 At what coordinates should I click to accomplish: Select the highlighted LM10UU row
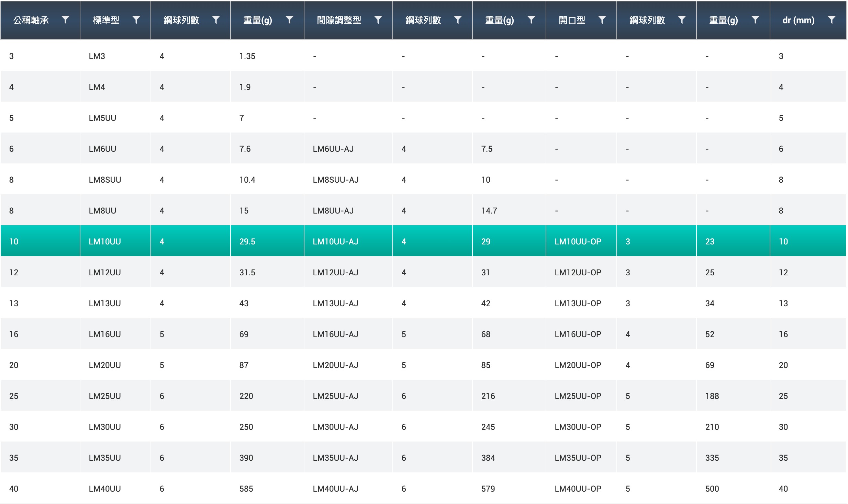(x=105, y=241)
